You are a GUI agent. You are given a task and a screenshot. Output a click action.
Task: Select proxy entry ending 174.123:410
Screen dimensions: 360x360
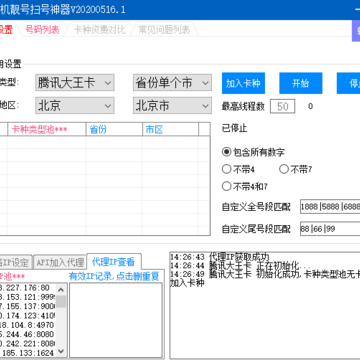[28, 315]
